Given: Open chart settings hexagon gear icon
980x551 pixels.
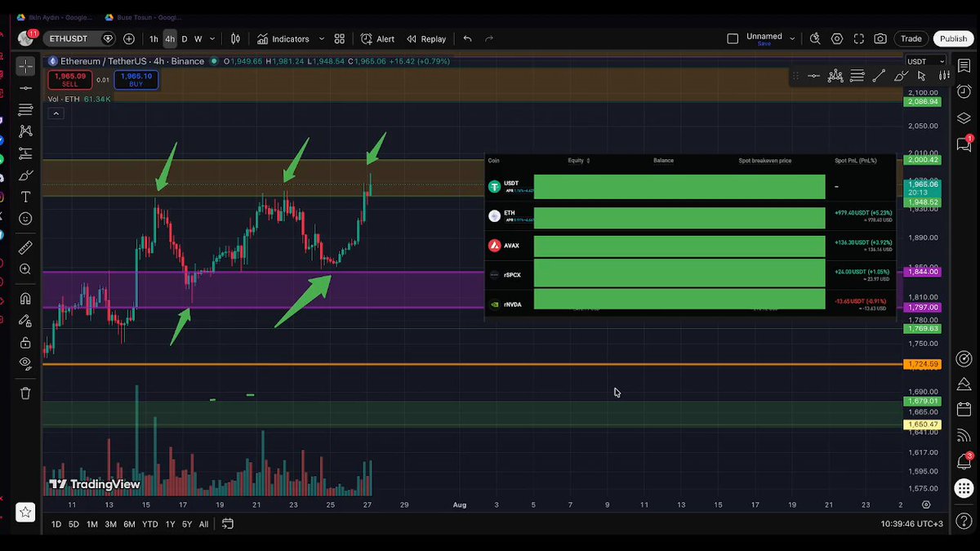Looking at the screenshot, I should pos(837,38).
